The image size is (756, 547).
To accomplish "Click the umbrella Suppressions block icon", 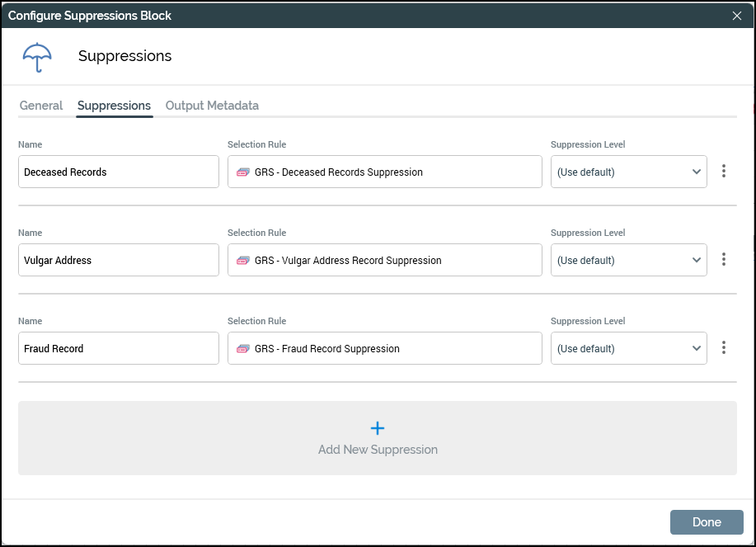I will coord(37,57).
